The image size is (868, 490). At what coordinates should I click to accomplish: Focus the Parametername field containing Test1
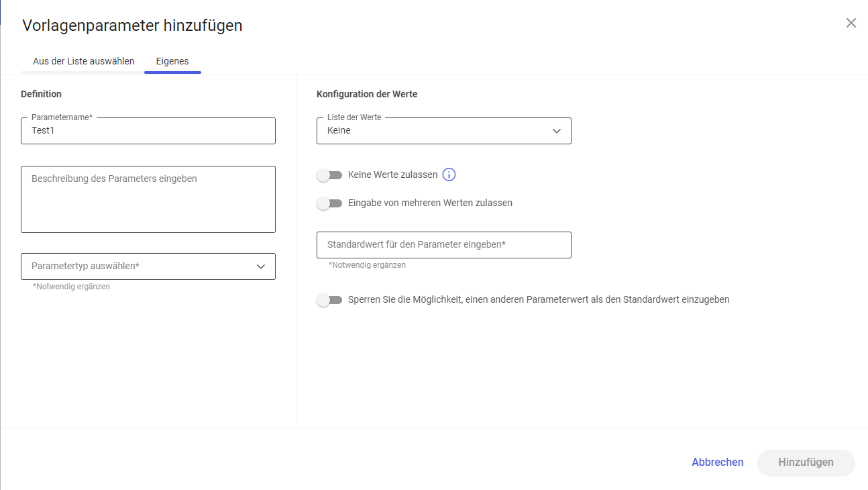pos(148,131)
